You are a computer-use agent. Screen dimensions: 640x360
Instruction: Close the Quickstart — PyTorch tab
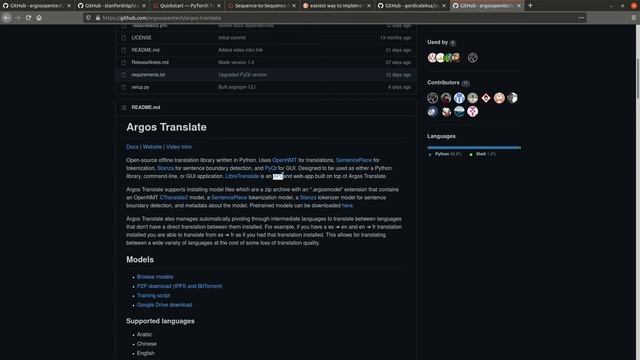coord(219,6)
